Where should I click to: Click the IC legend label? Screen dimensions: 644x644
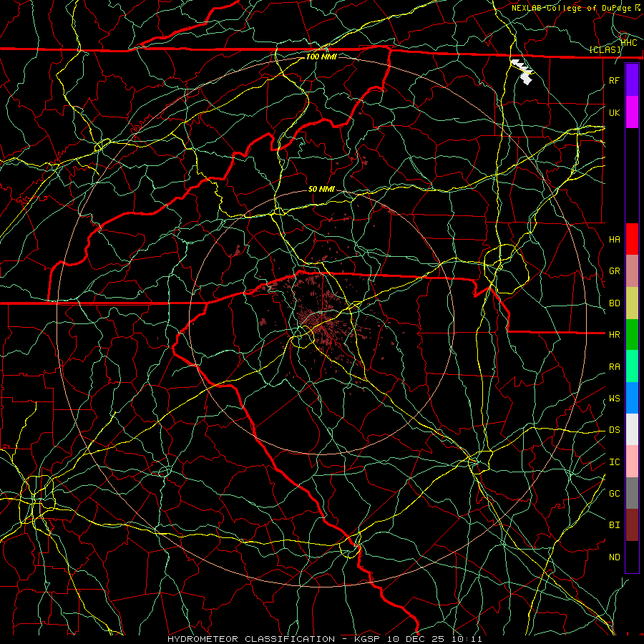click(x=614, y=462)
